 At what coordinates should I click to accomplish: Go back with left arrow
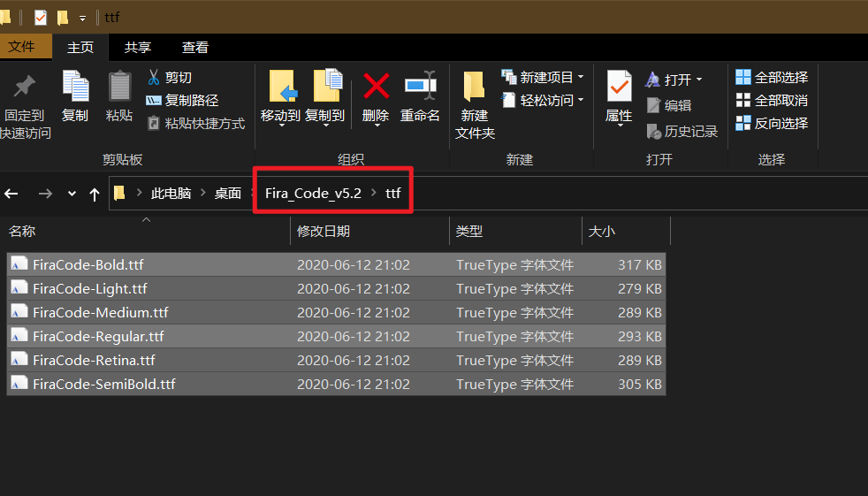tap(11, 194)
